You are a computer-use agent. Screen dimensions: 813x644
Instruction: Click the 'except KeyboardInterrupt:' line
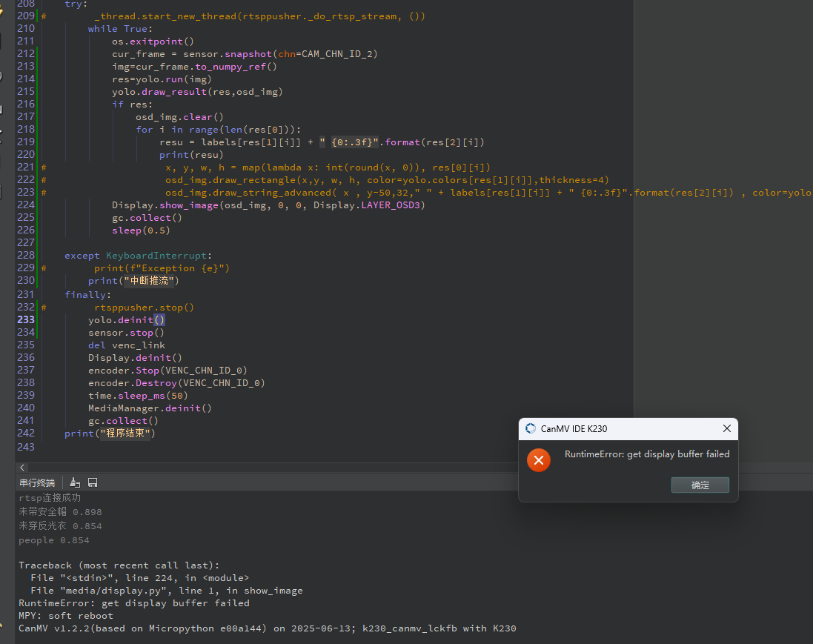pos(138,256)
